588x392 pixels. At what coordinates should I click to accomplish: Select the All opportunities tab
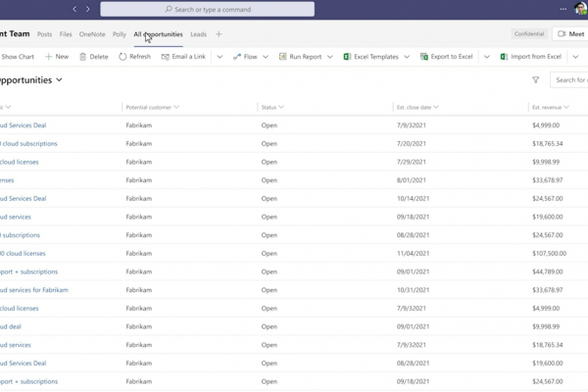click(x=158, y=34)
